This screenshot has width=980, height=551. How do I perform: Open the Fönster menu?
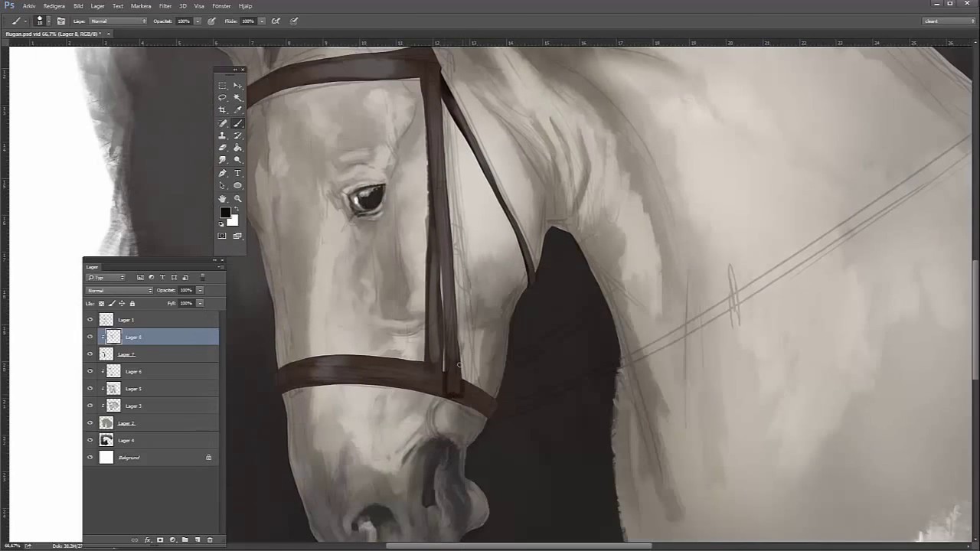(221, 5)
